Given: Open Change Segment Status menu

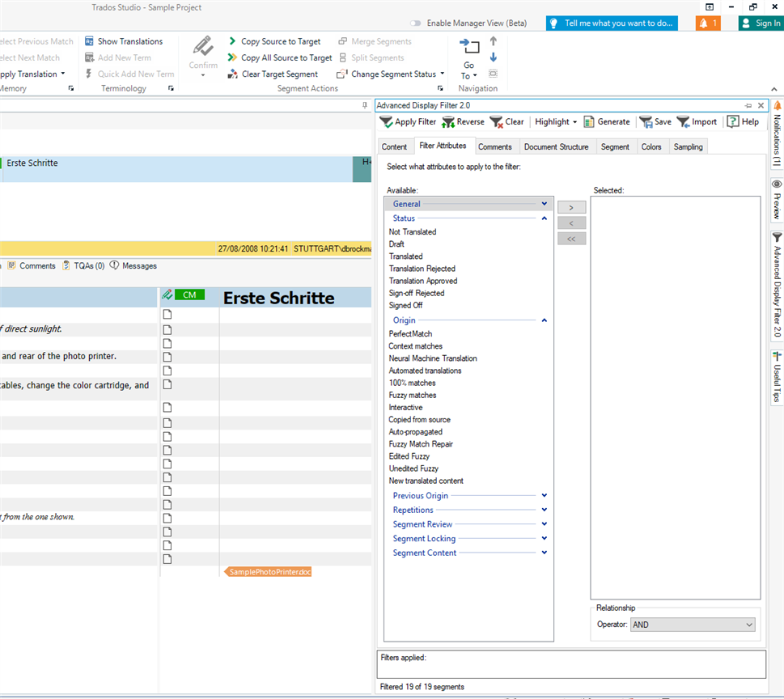Looking at the screenshot, I should click(x=391, y=74).
